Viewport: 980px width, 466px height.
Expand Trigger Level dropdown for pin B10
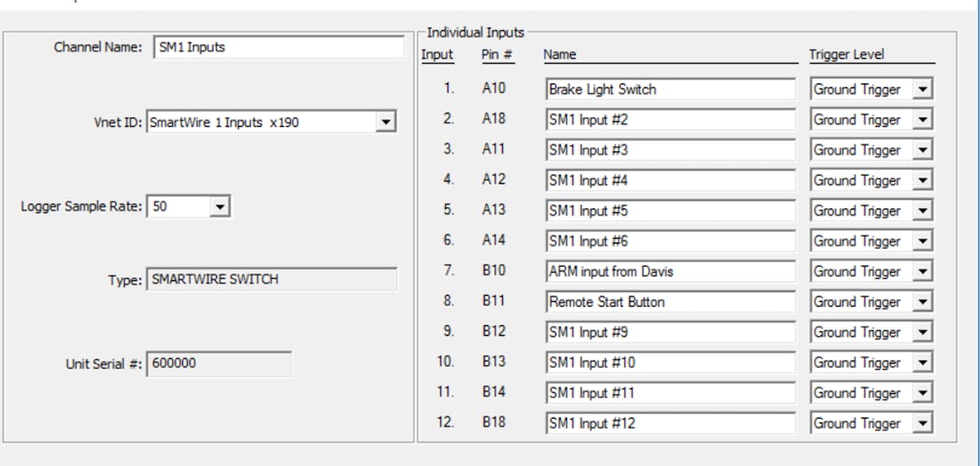922,271
